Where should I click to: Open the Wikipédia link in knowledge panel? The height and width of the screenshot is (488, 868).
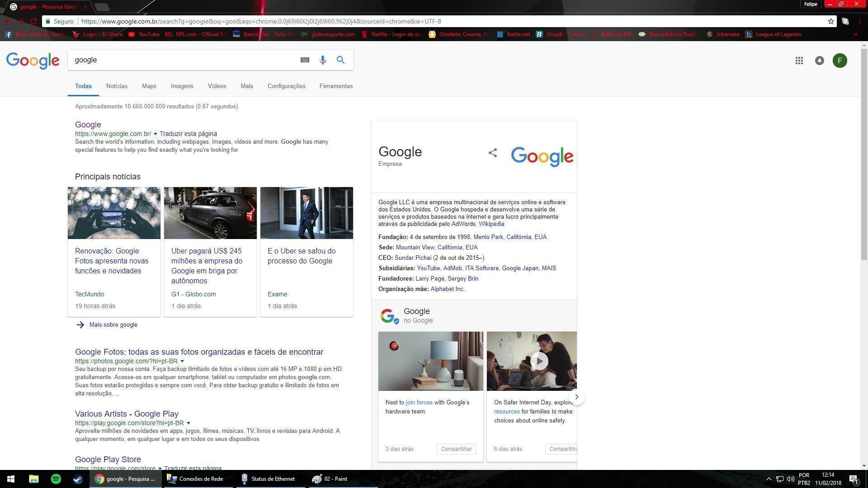(491, 224)
